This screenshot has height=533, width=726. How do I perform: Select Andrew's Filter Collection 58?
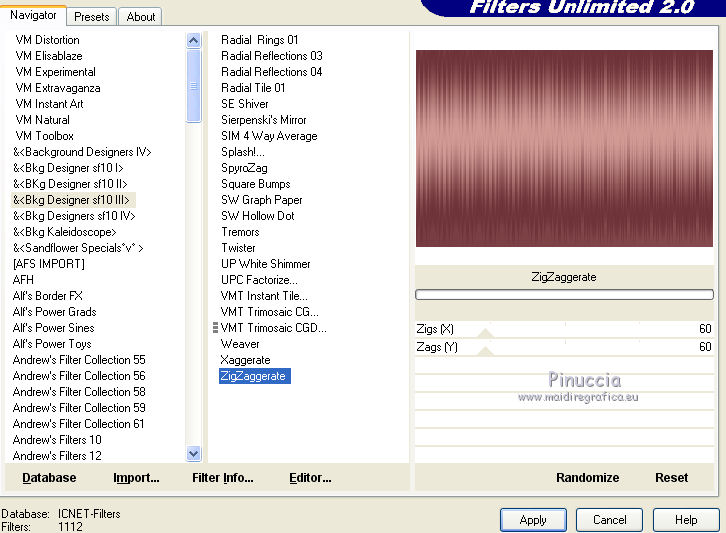click(x=79, y=392)
